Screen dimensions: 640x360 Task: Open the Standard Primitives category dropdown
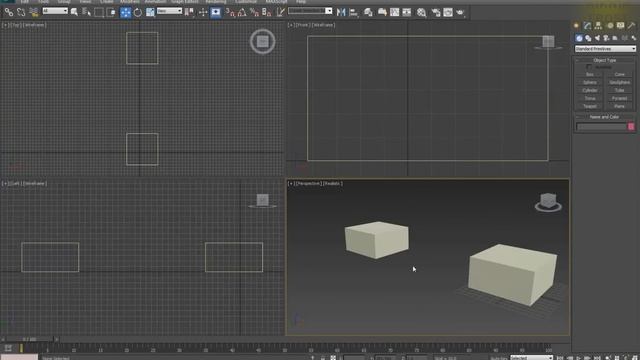point(605,49)
